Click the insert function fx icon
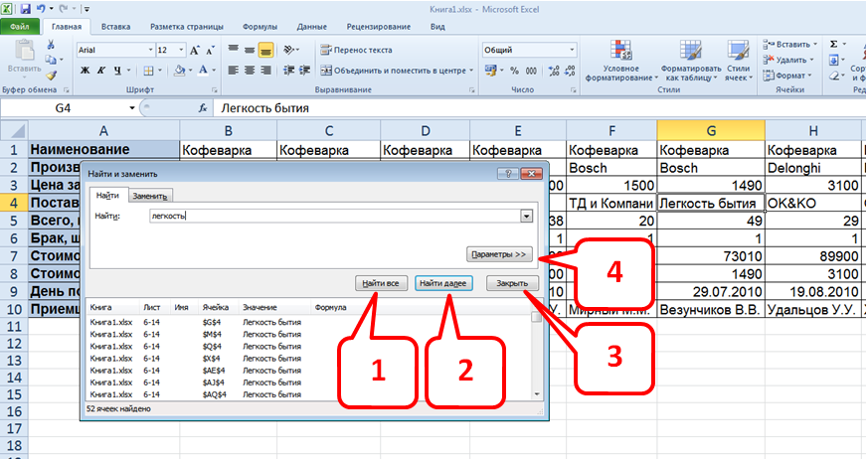The height and width of the screenshot is (459, 868). pos(203,107)
